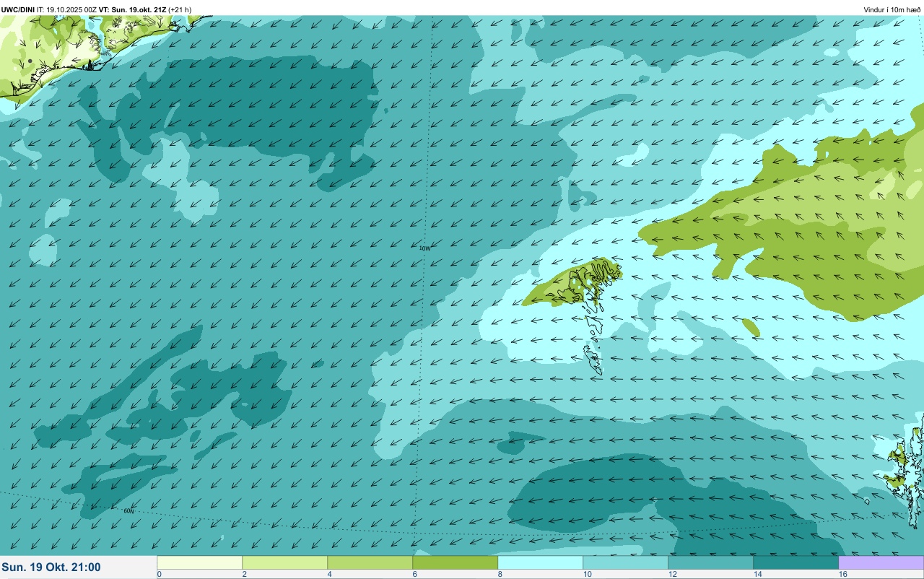Click legend scale value '16'
924x579 pixels.
click(843, 574)
